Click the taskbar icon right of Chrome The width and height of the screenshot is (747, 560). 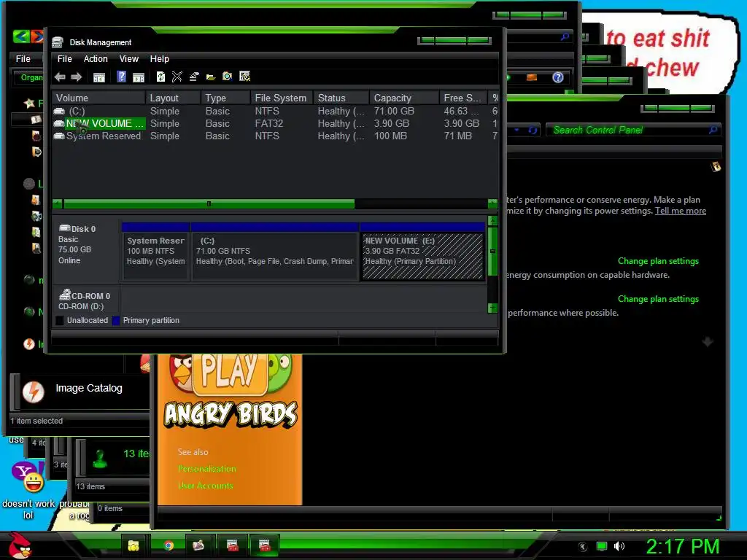[198, 545]
